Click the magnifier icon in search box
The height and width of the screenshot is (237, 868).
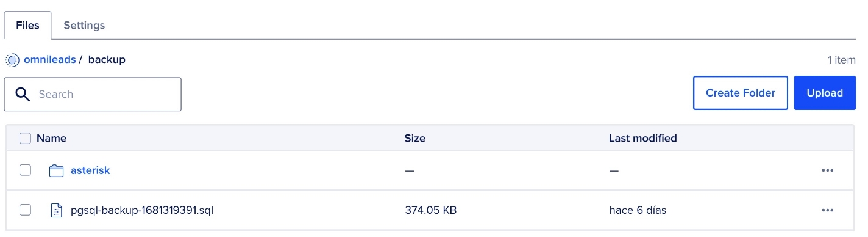tap(23, 94)
